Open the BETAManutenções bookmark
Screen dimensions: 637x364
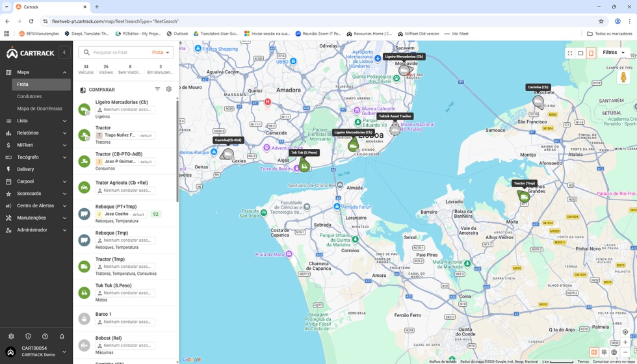point(39,34)
